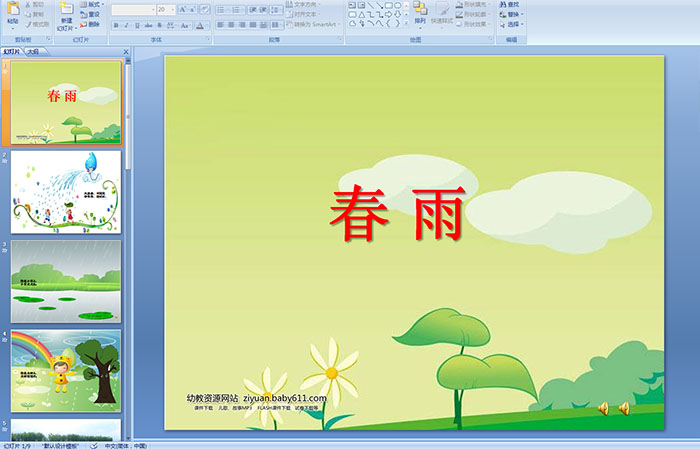Select the Isosceles Triangle shape
The image size is (700, 449).
[x=362, y=15]
